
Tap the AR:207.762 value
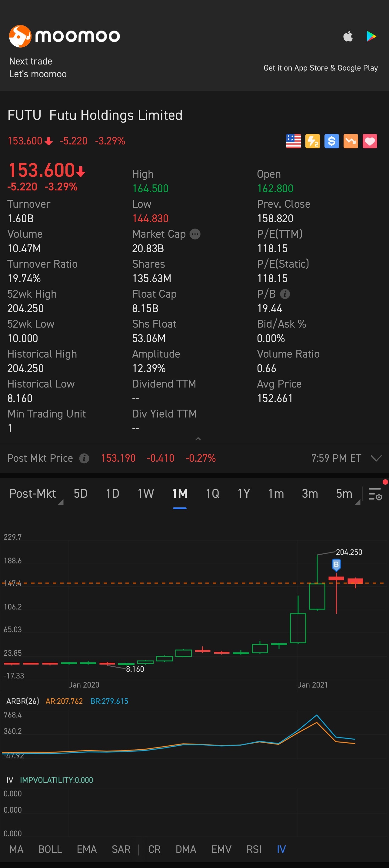pos(64,701)
